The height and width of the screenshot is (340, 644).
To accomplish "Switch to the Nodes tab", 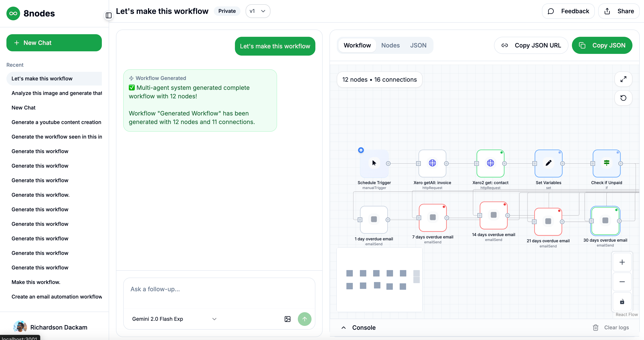I will [x=390, y=45].
